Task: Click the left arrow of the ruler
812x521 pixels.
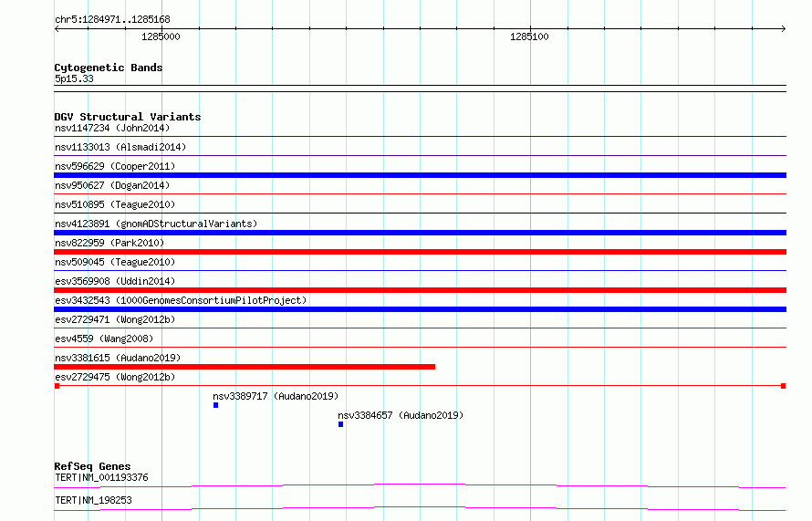Action: pyautogui.click(x=57, y=29)
